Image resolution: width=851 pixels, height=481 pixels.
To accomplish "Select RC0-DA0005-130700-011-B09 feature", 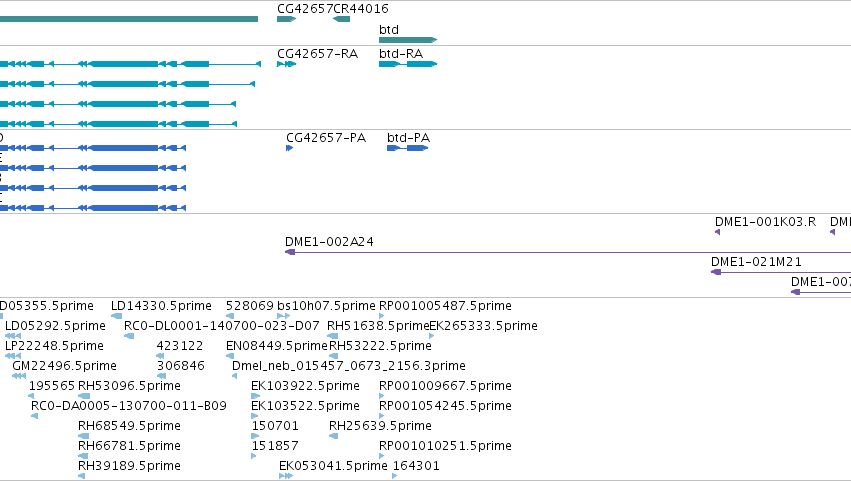I will (x=34, y=416).
